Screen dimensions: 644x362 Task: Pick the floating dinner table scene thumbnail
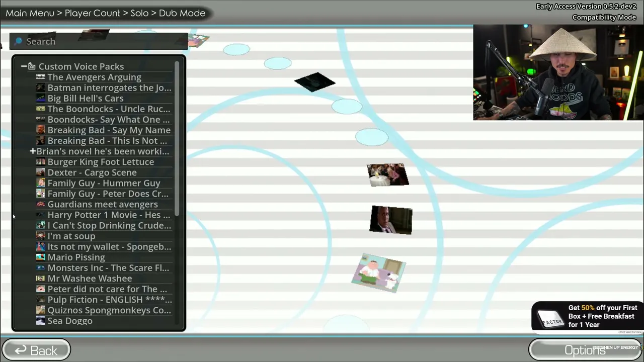point(388,174)
